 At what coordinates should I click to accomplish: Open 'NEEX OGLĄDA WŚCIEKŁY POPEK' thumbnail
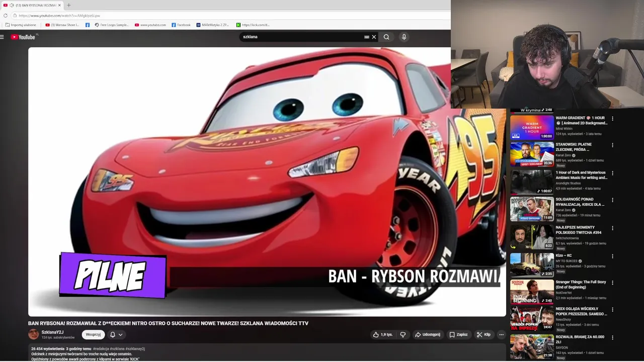click(532, 318)
